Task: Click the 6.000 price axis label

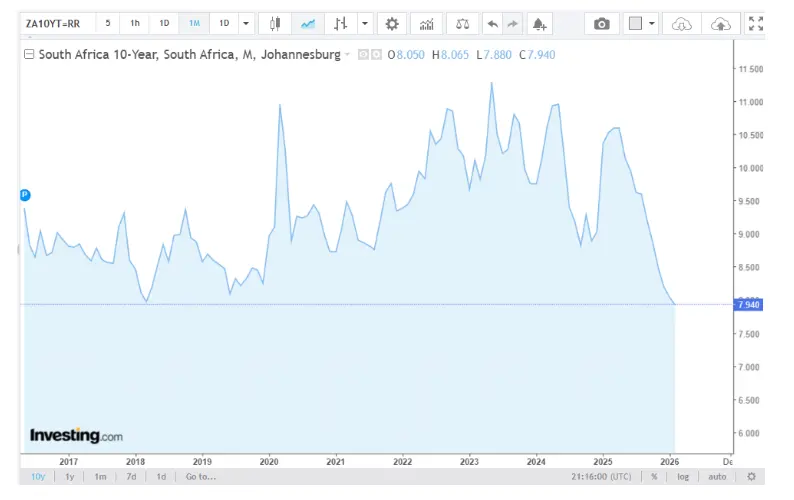Action: pyautogui.click(x=749, y=433)
